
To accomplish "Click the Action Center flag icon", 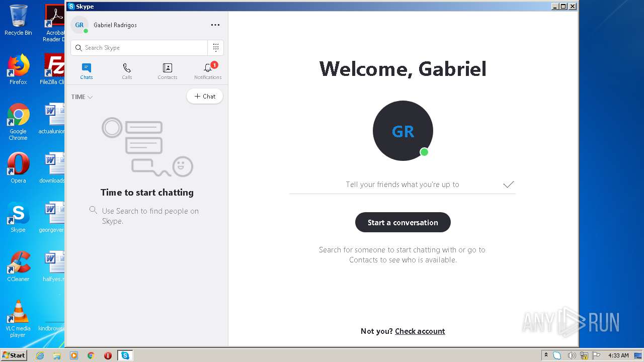I will (595, 355).
